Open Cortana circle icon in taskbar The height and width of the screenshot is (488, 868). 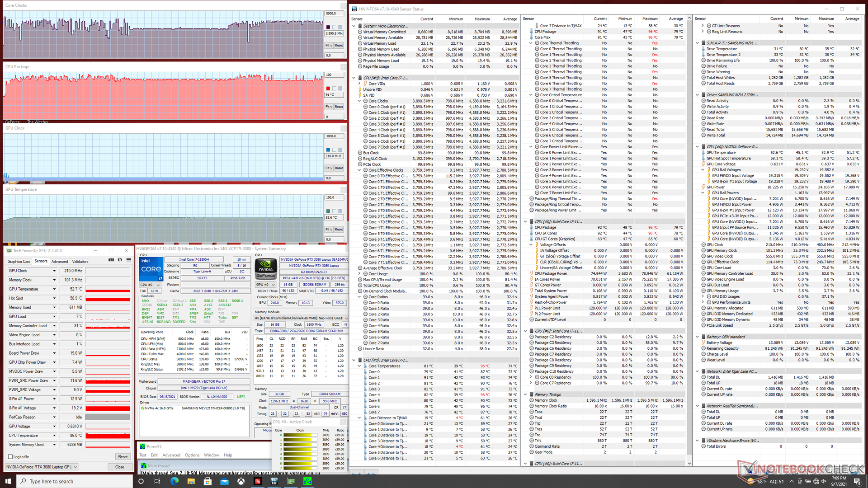(141, 481)
